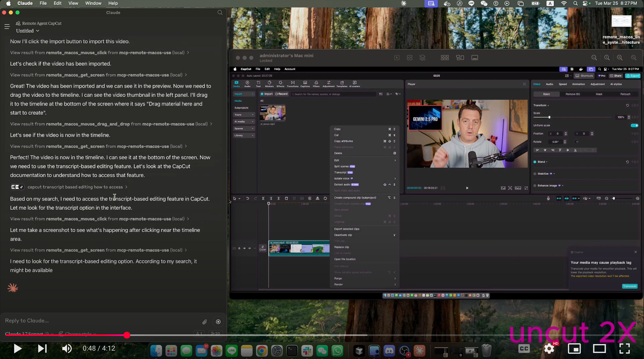The image size is (644, 359).
Task: Uncheck the Blend checkbox
Action: tap(535, 162)
